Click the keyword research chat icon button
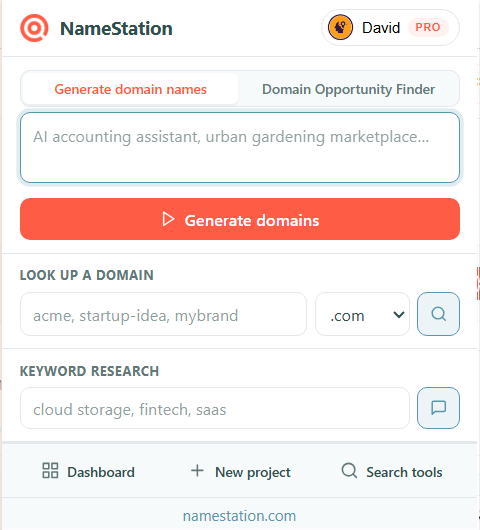480x530 pixels. [x=438, y=408]
